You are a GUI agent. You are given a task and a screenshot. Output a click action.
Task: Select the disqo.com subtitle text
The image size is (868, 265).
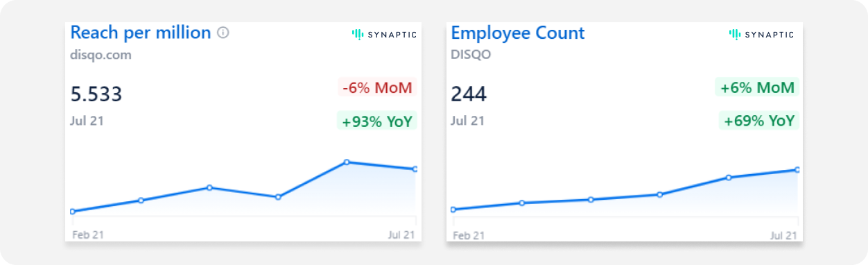point(101,55)
